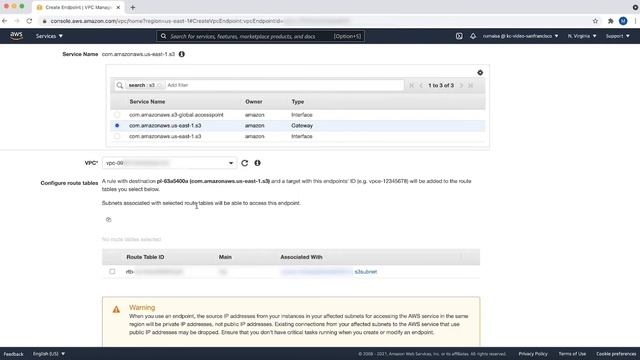
Task: Click the Route Table ID column header
Action: point(145,257)
